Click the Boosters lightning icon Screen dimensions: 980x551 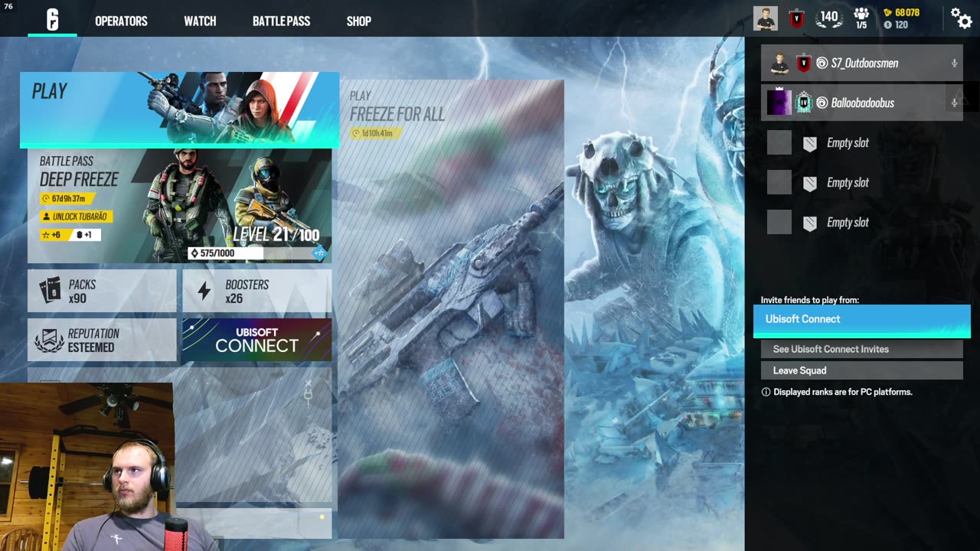(x=204, y=291)
